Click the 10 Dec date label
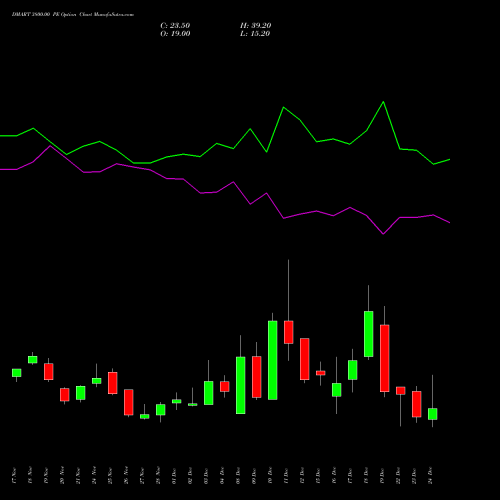500x500 pixels. pos(270,476)
